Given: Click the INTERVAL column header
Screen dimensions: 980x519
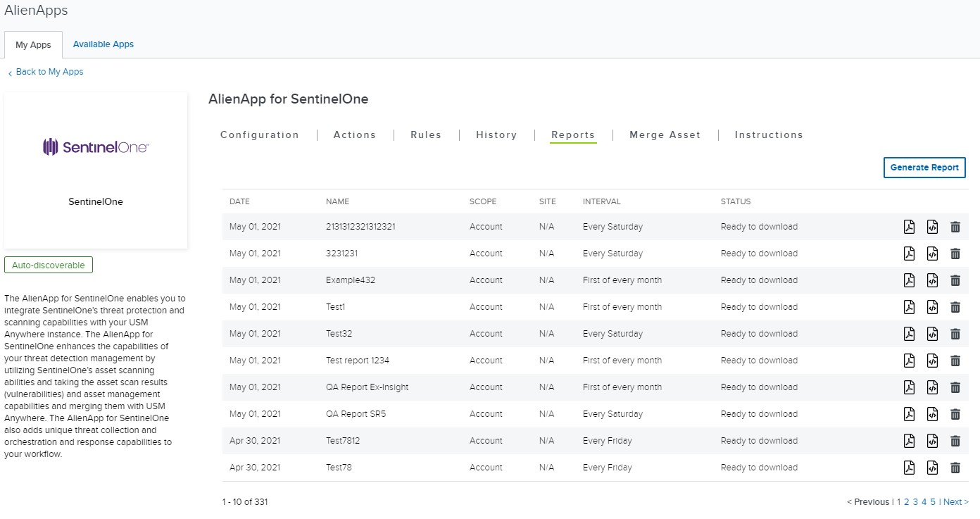Looking at the screenshot, I should click(602, 201).
